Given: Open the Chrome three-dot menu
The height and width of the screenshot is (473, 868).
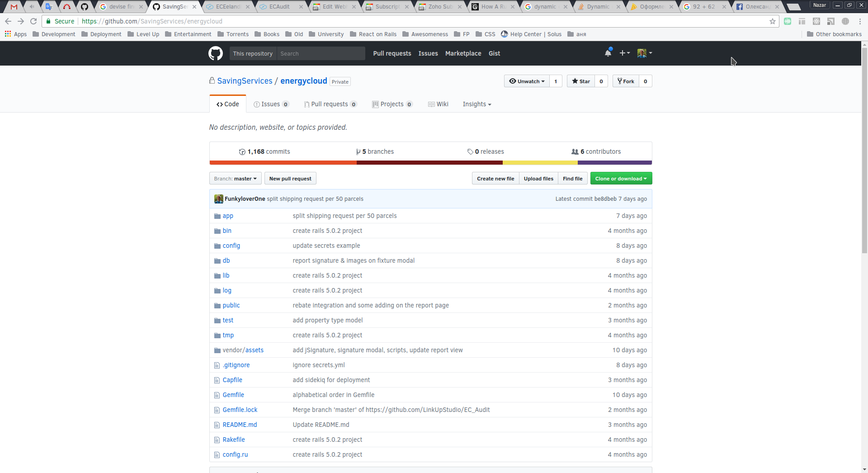Looking at the screenshot, I should pyautogui.click(x=860, y=21).
